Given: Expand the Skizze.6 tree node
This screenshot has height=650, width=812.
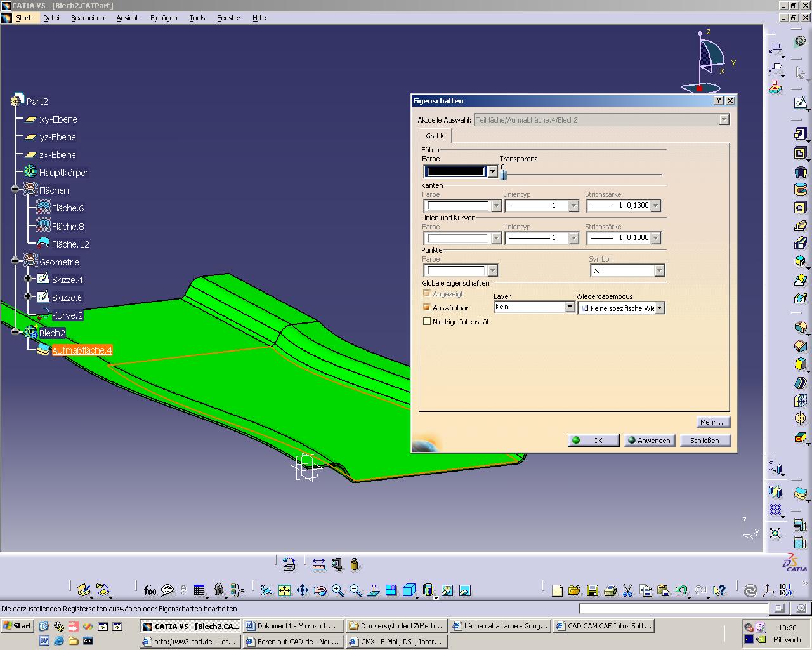Looking at the screenshot, I should (28, 296).
